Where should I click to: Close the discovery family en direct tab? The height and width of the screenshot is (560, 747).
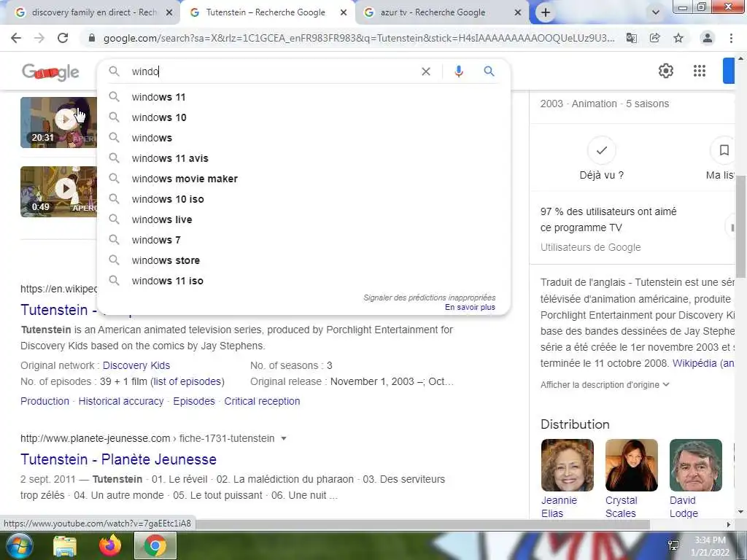[169, 13]
